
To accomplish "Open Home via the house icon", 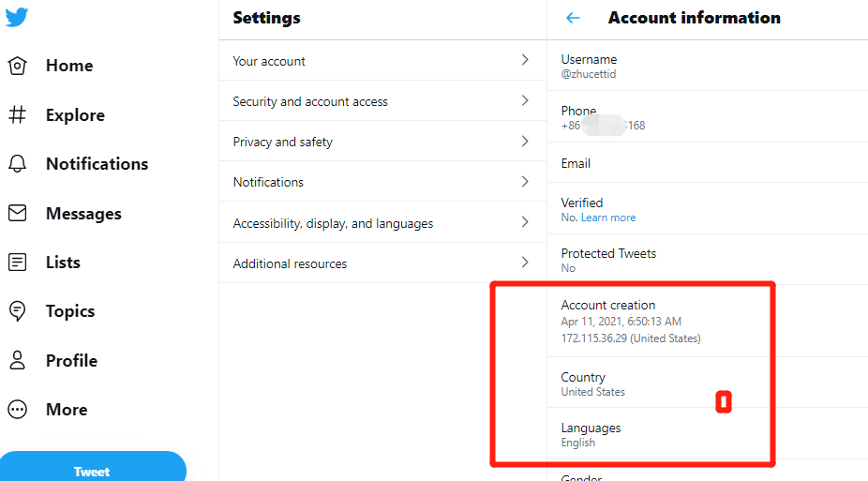I will coord(17,66).
